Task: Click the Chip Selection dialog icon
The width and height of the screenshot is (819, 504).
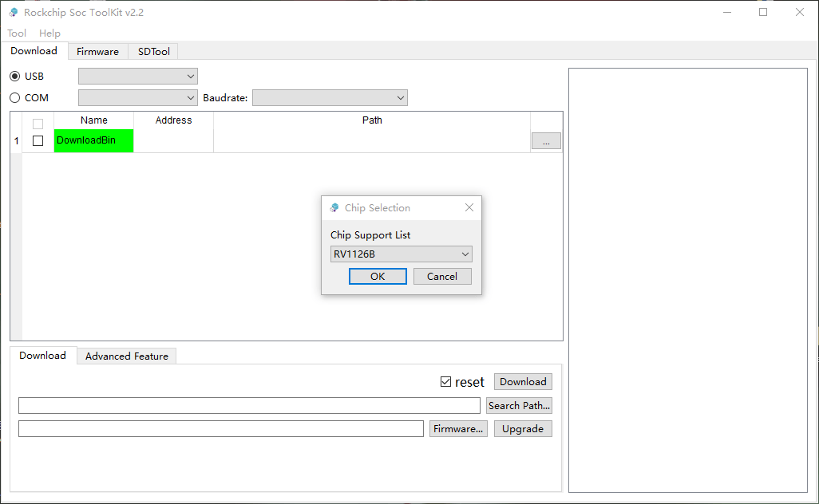Action: [334, 207]
